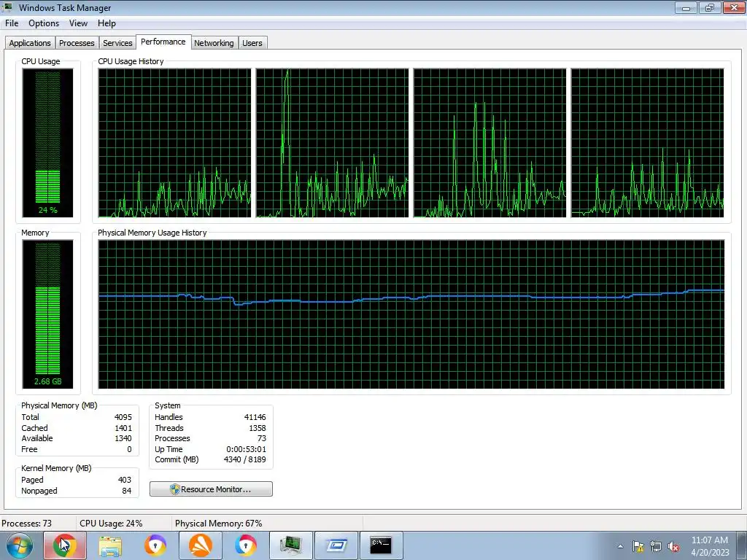747x560 pixels.
Task: Click the Nonpaged value 84
Action: [x=127, y=491]
